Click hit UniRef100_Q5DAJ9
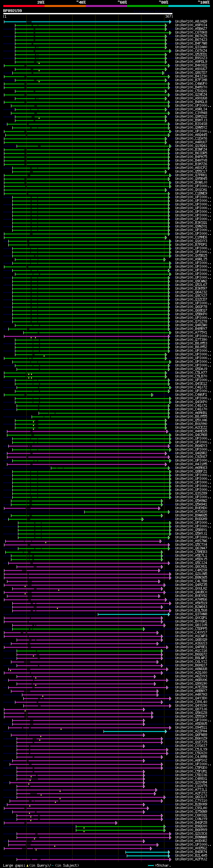 click(191, 369)
